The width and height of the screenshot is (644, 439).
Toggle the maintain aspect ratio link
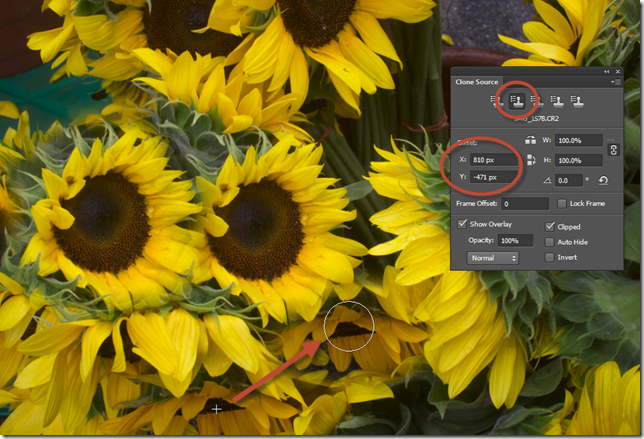coord(613,149)
